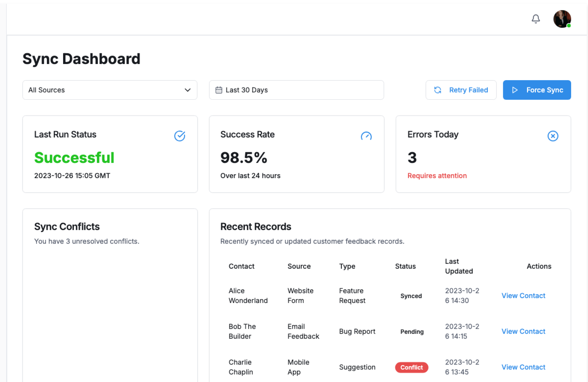The height and width of the screenshot is (382, 588).
Task: Click the user profile avatar
Action: point(562,19)
